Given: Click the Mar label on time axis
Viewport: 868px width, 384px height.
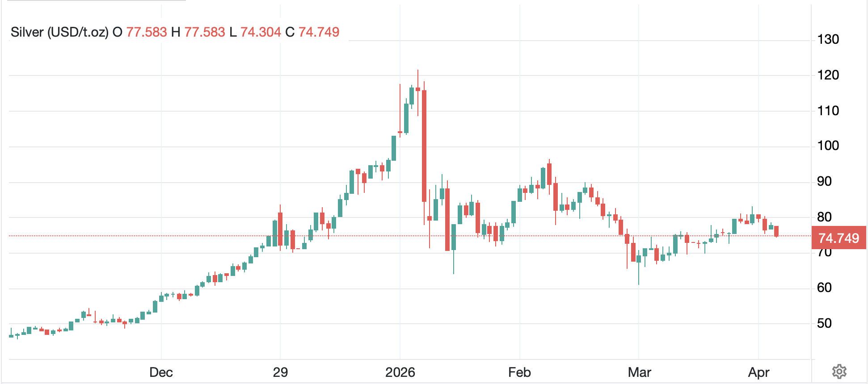Looking at the screenshot, I should (639, 372).
